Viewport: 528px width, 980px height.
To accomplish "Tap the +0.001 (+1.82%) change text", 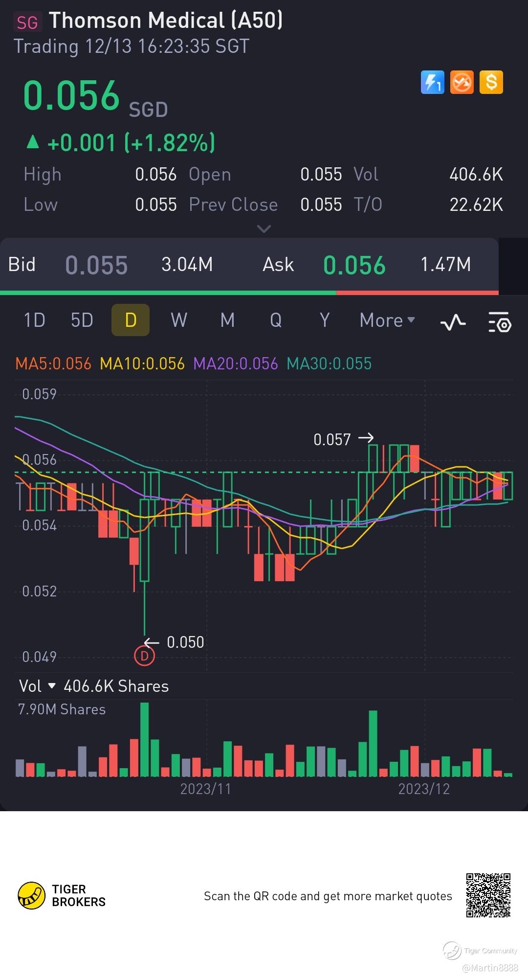I will click(131, 143).
